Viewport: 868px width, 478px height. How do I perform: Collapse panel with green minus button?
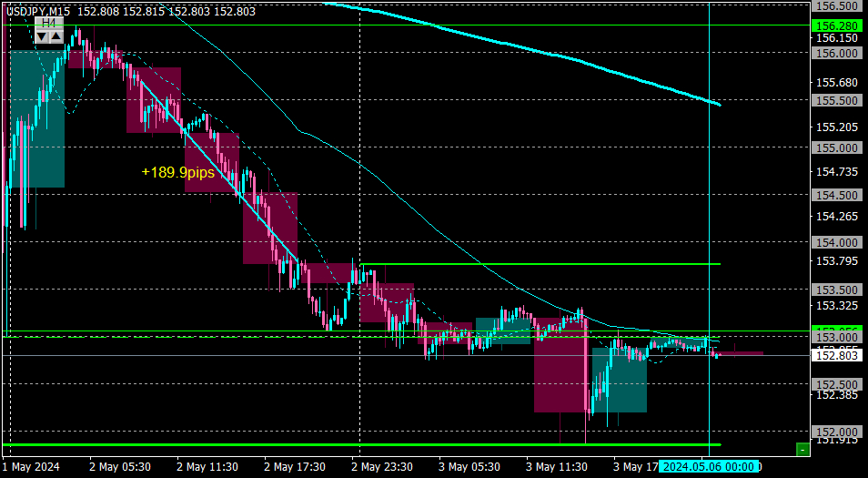pyautogui.click(x=802, y=449)
